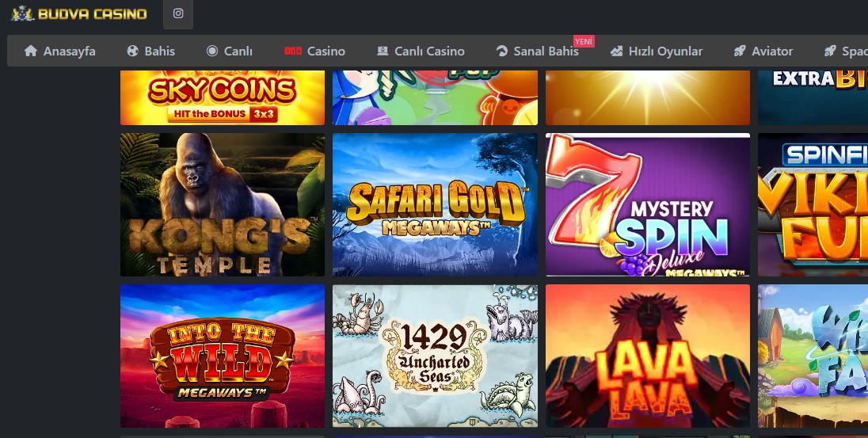868x438 pixels.
Task: Open Into The Wild Megaways tile
Action: (223, 356)
